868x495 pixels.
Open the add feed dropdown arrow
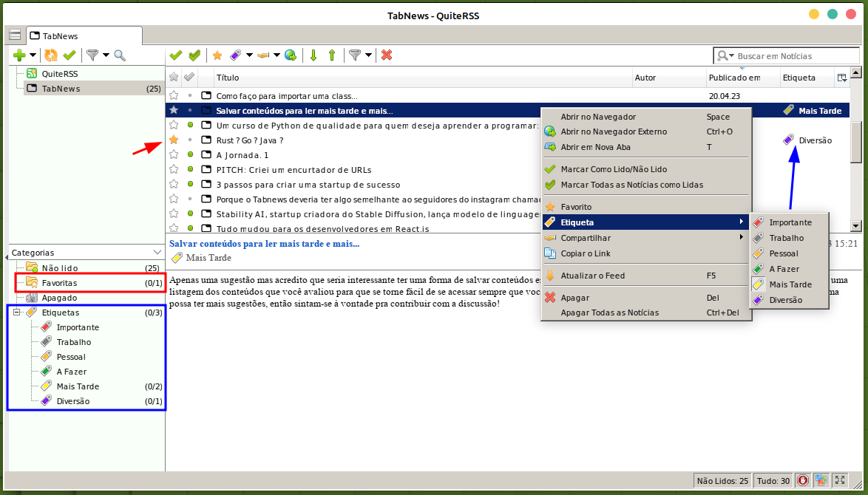[x=33, y=55]
